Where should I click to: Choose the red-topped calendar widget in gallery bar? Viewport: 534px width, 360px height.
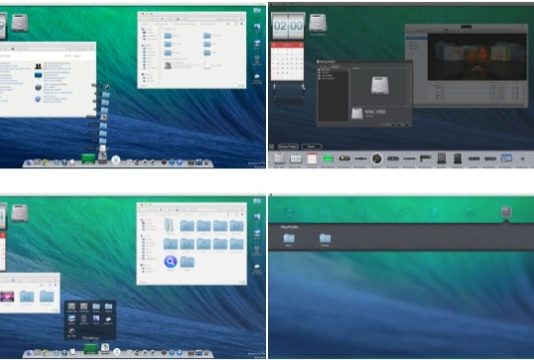click(312, 159)
